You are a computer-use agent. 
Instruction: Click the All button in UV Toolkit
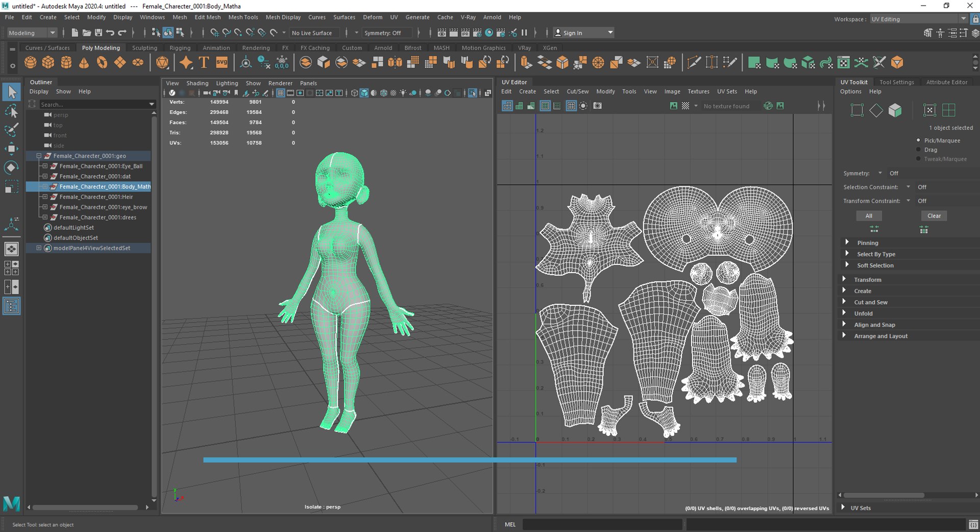[x=869, y=215]
